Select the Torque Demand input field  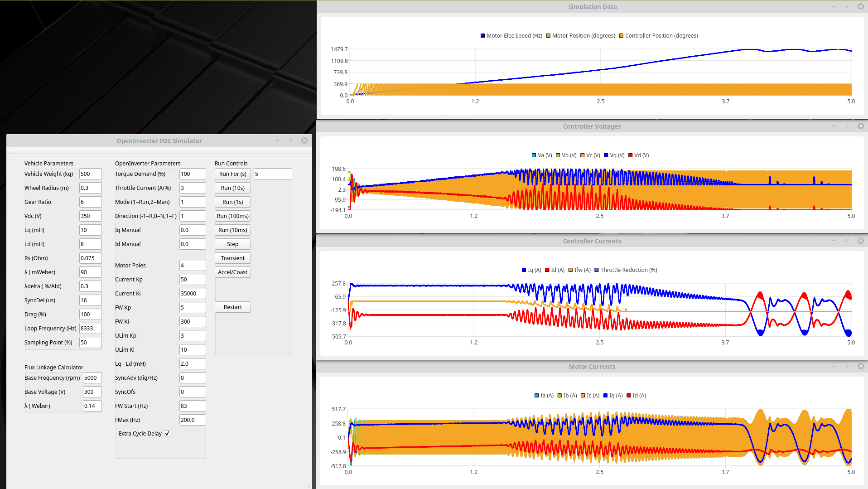192,174
